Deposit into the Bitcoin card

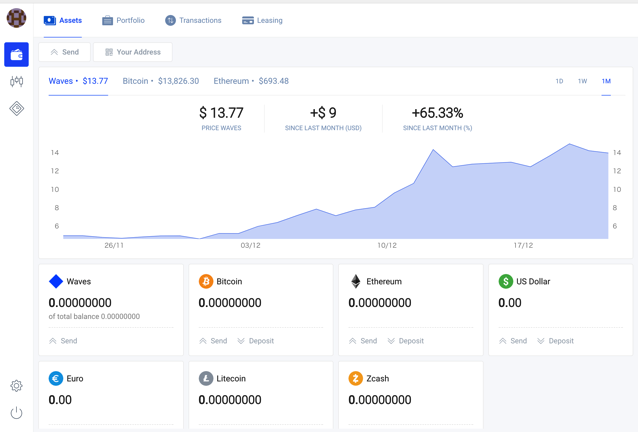tap(256, 341)
